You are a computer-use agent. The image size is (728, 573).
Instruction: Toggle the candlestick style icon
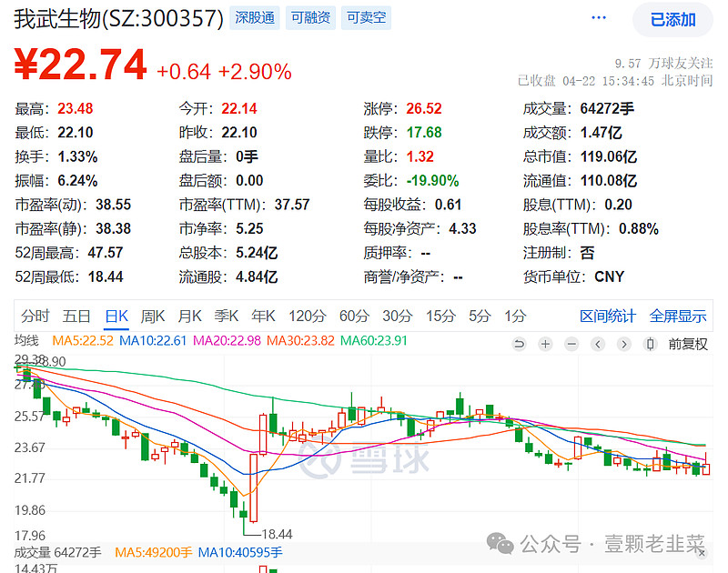(x=651, y=344)
